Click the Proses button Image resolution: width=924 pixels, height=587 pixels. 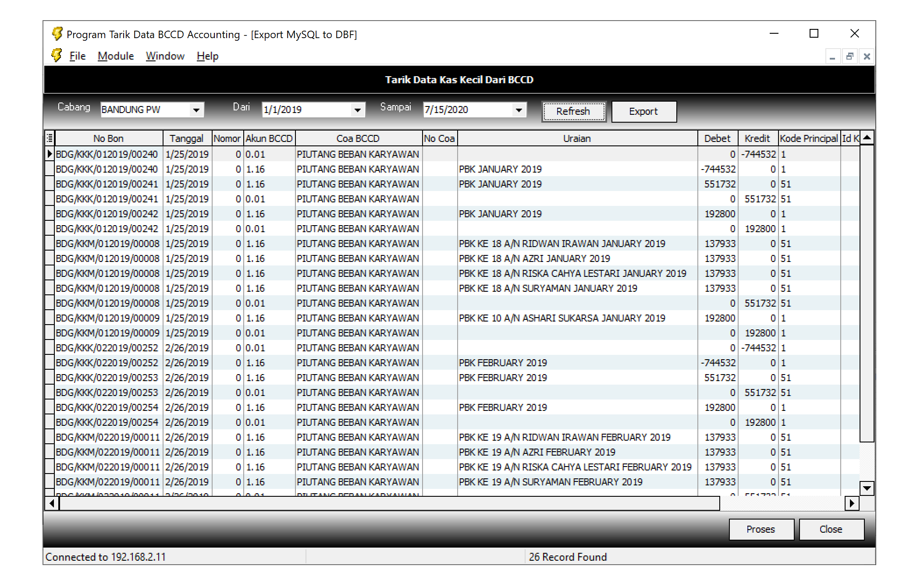pos(761,529)
